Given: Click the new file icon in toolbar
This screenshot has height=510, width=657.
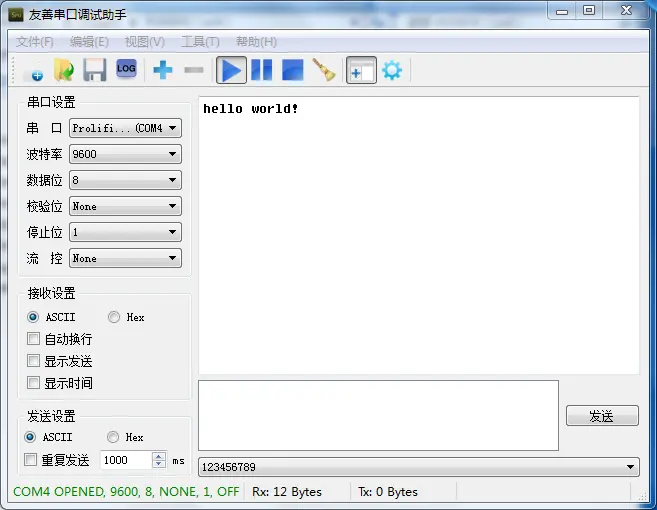Looking at the screenshot, I should click(33, 70).
